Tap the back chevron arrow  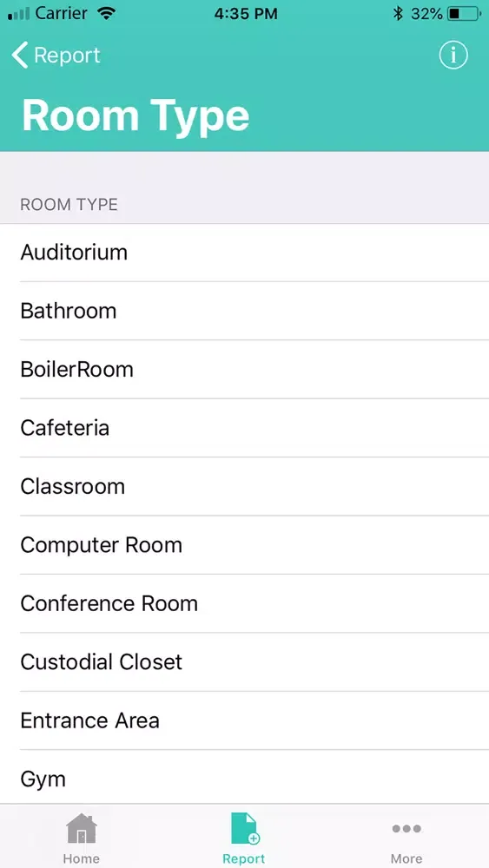19,56
